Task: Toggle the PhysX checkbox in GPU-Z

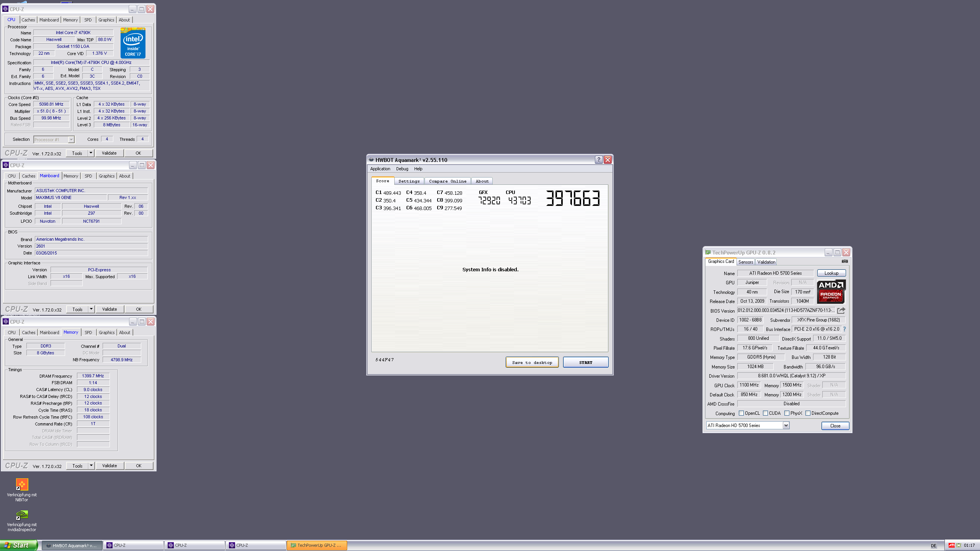Action: (x=787, y=413)
